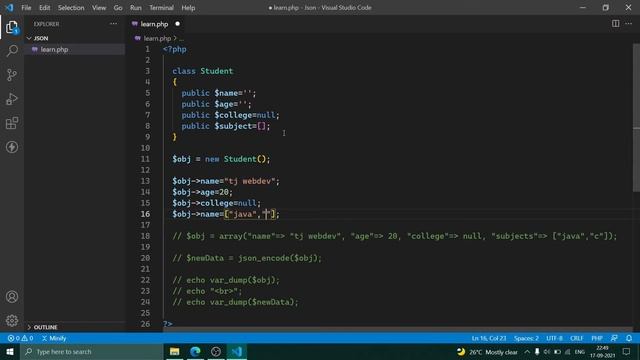
Task: Expand the OUTLINE section
Action: click(x=42, y=327)
